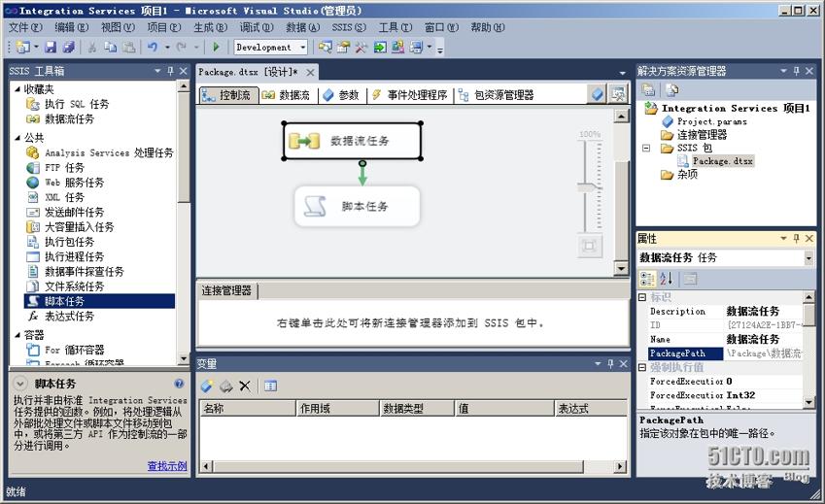Click the design surface vertical scrollbar down arrow
Viewport: 825px width, 504px height.
[x=621, y=269]
